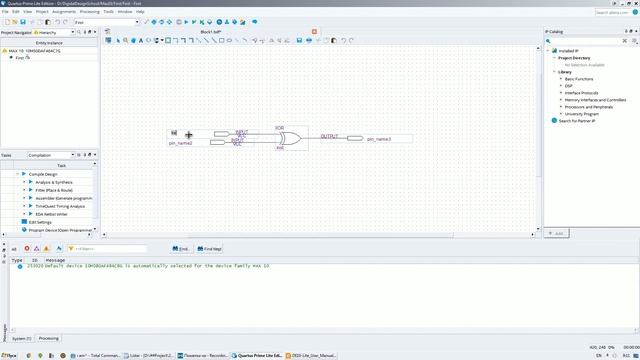640x360 pixels.
Task: Click the output pin symbol pin_name3
Action: (355, 139)
